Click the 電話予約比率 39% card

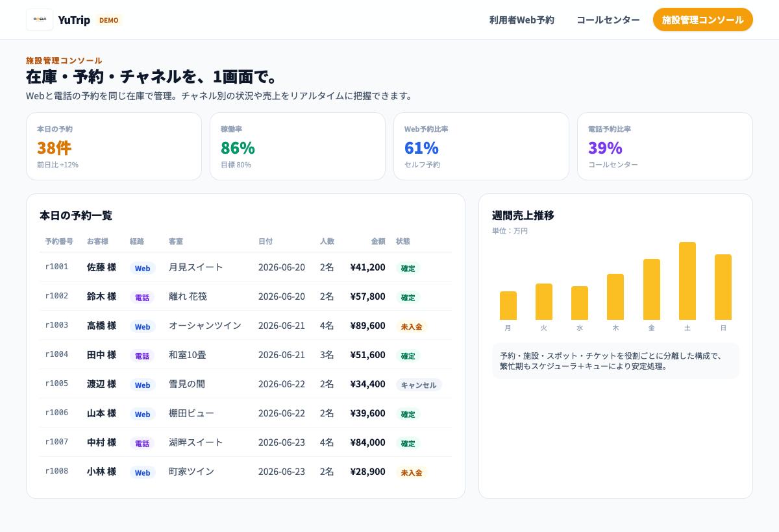(665, 147)
